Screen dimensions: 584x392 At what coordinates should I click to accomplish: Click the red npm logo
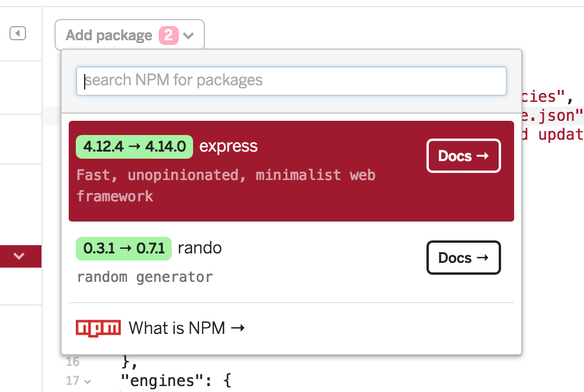(98, 328)
